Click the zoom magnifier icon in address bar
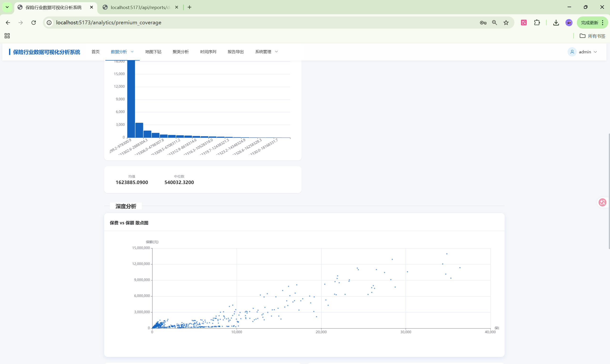This screenshot has height=364, width=610. click(x=494, y=23)
